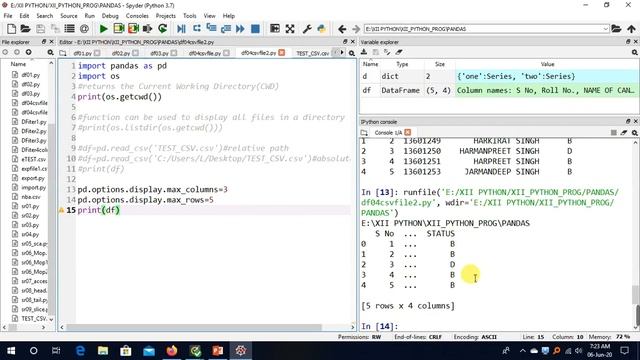
Task: Browse working directory folder icon
Action: pyautogui.click(x=616, y=29)
